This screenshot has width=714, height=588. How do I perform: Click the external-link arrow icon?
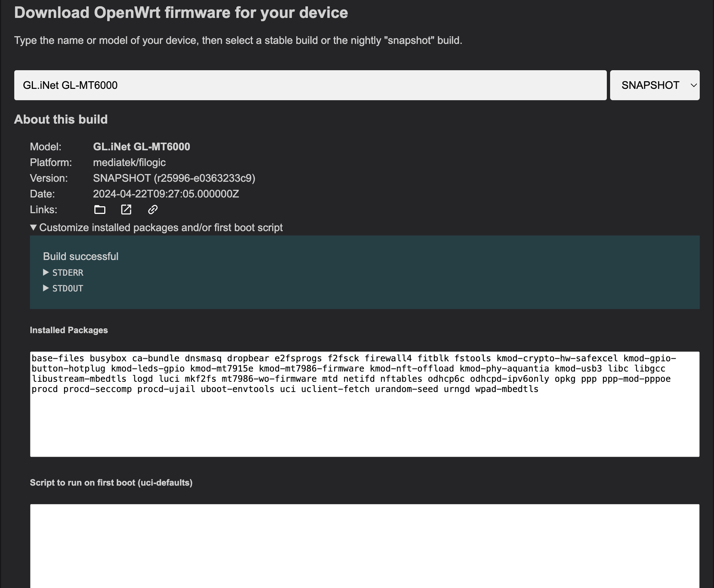[x=126, y=210]
